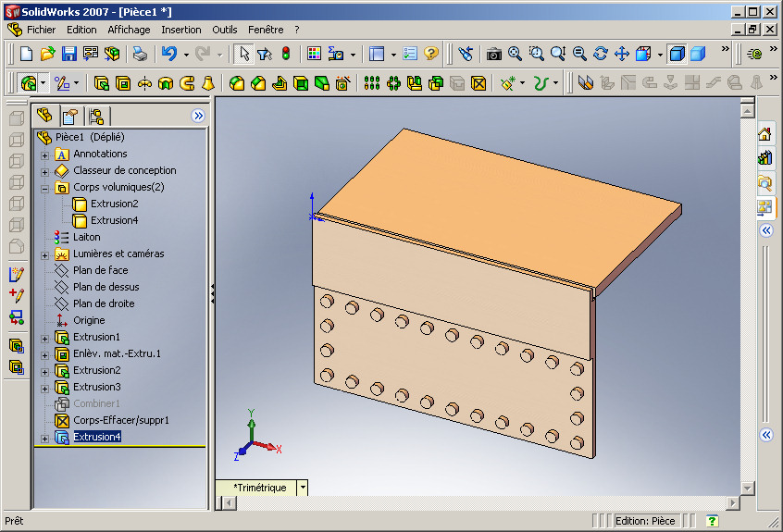The width and height of the screenshot is (783, 532).
Task: Click the lower task pane chevron button
Action: [x=766, y=435]
